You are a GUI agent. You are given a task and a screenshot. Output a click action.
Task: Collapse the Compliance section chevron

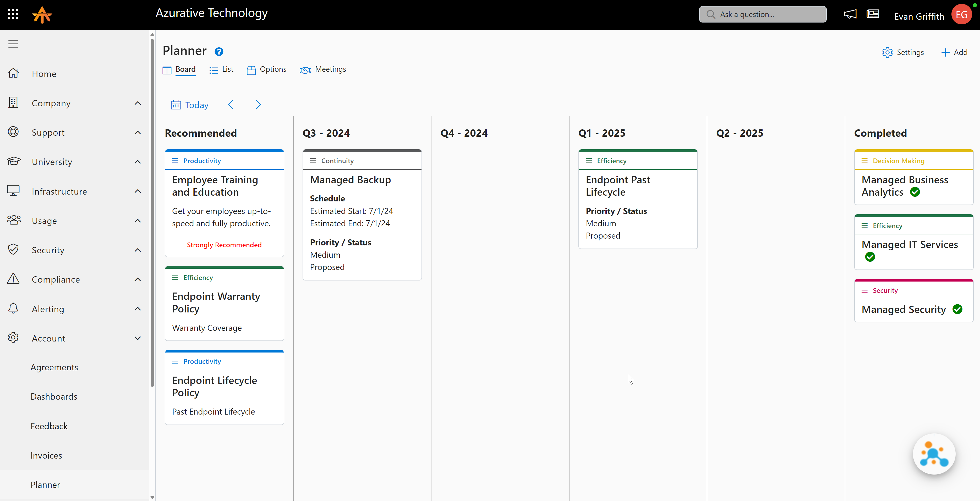[x=138, y=279]
